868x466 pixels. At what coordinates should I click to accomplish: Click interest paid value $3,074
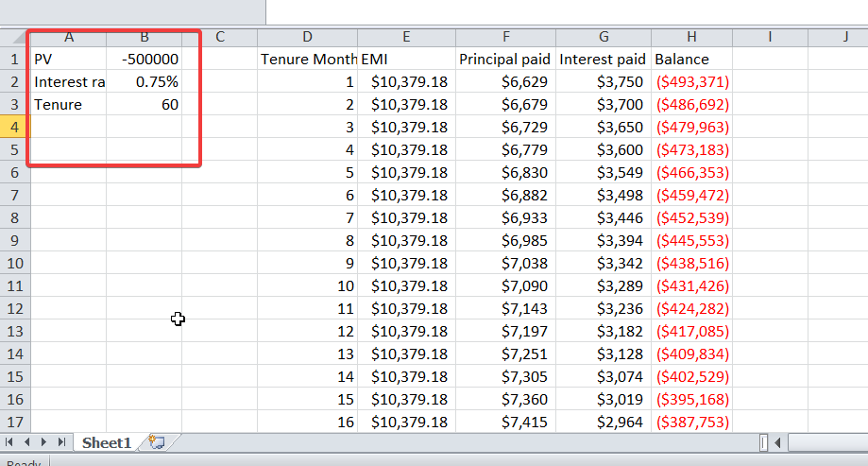click(604, 377)
